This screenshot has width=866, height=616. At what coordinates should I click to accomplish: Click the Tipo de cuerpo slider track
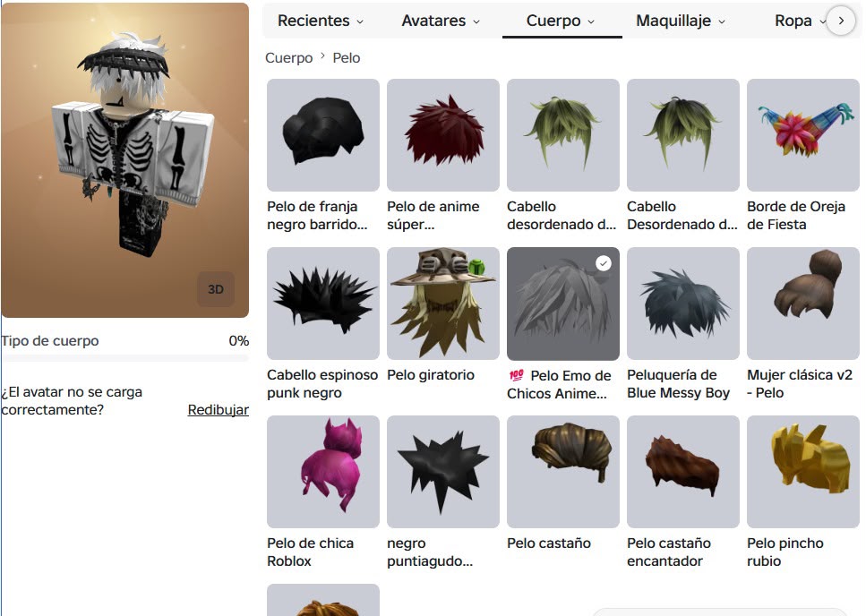[125, 358]
